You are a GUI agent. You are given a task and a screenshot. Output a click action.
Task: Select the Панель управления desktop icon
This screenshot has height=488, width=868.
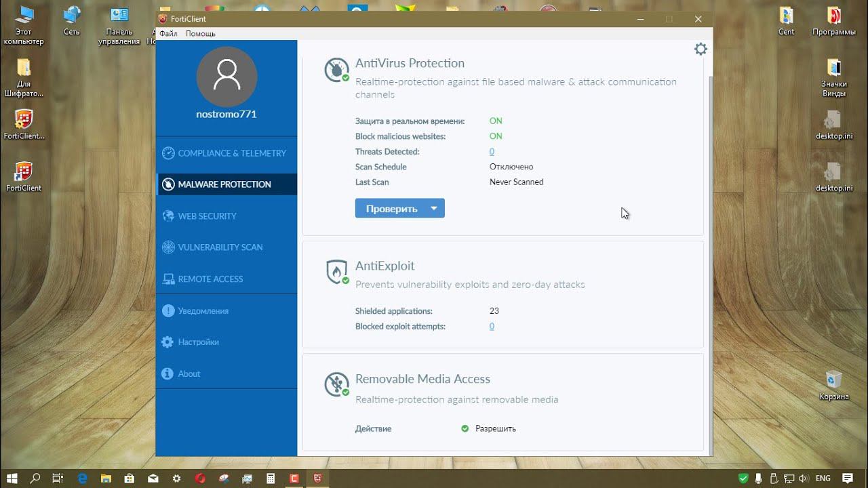coord(119,25)
